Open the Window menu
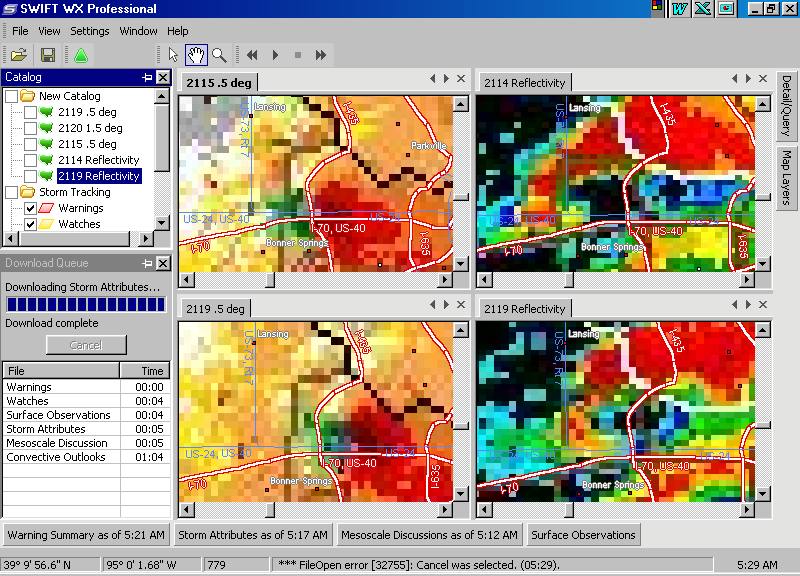Viewport: 800px width, 576px height. (138, 31)
